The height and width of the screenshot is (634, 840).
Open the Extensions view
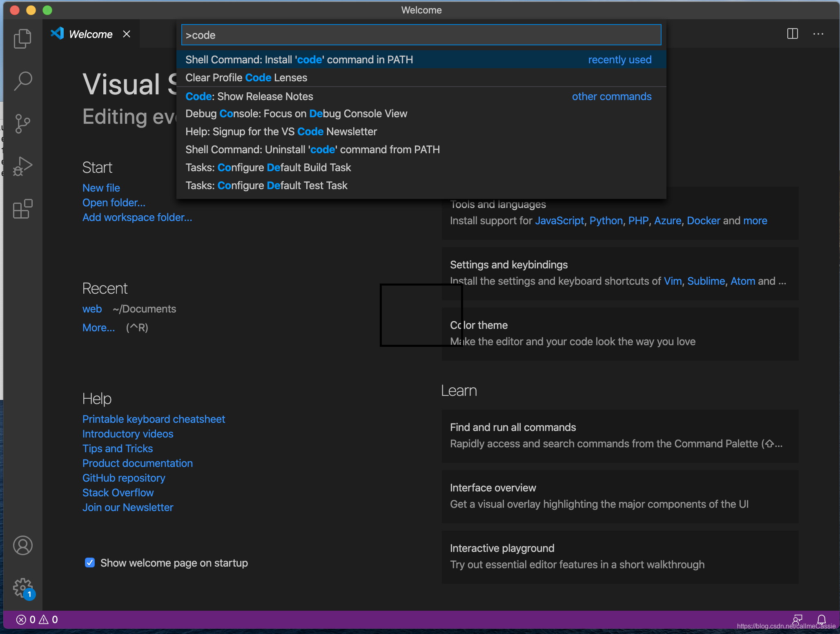(22, 209)
